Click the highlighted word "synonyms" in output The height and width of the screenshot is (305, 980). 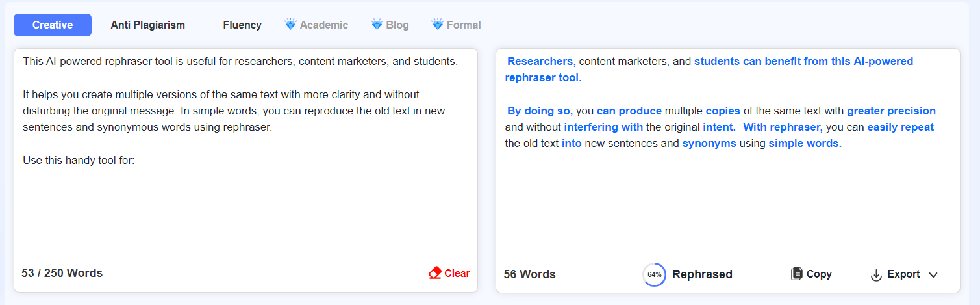tap(709, 143)
